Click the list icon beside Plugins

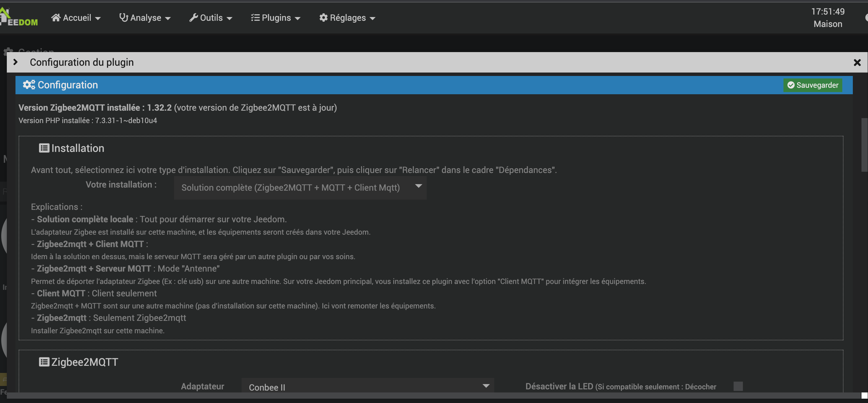click(x=255, y=18)
